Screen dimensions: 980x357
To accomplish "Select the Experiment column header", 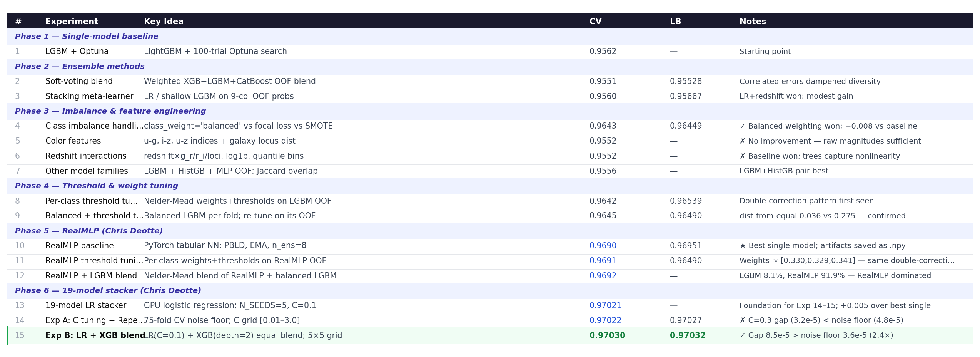I will (72, 22).
